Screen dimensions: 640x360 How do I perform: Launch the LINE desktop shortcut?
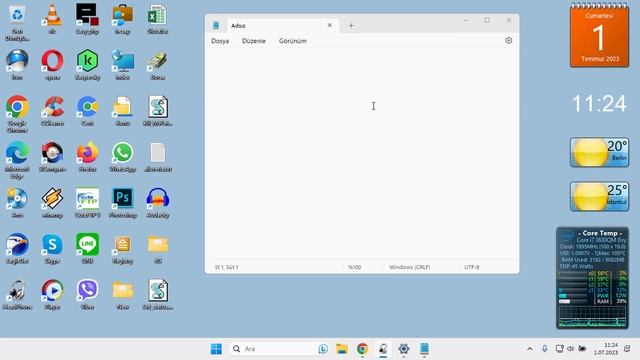87,249
